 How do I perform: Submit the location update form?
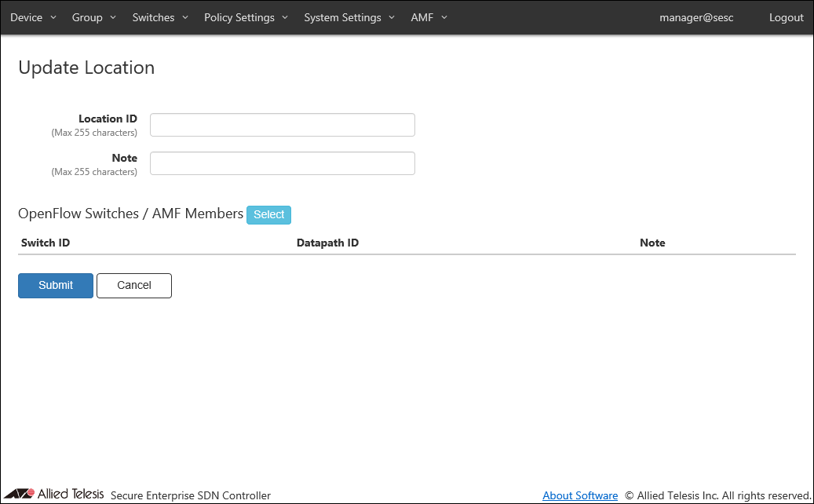(x=56, y=286)
